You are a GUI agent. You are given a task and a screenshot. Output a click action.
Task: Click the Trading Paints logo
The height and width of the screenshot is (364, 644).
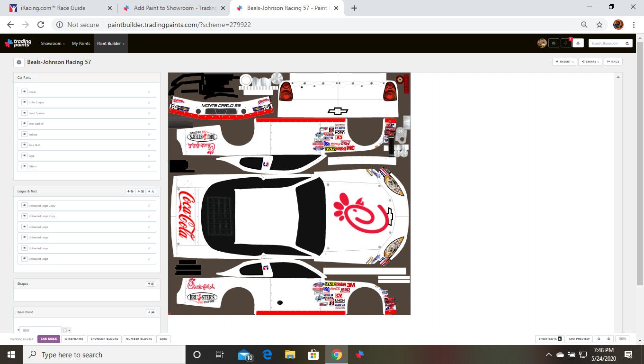(18, 43)
